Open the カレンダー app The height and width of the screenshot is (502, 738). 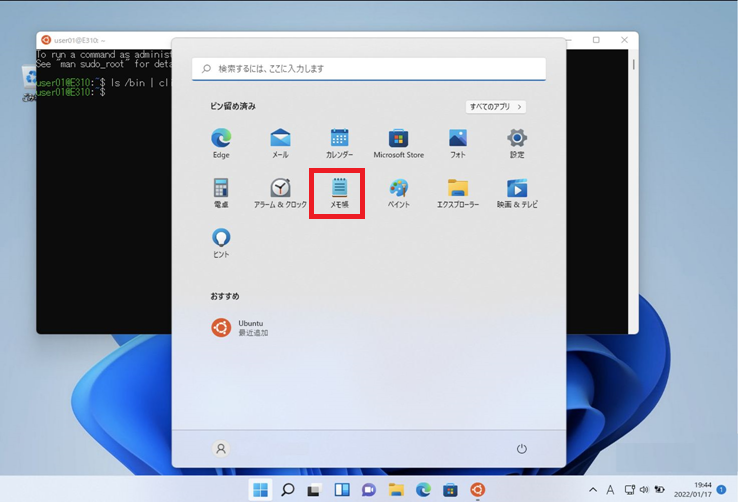tap(339, 143)
